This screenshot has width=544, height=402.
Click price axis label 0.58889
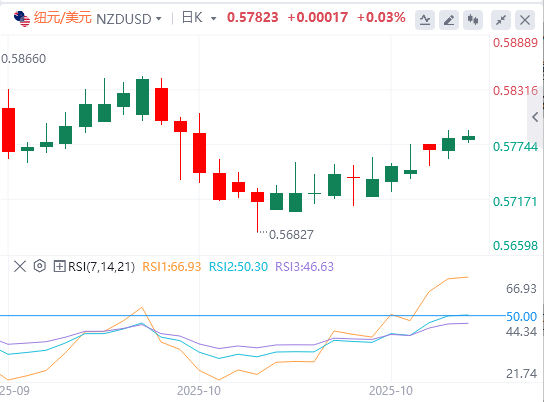[515, 43]
